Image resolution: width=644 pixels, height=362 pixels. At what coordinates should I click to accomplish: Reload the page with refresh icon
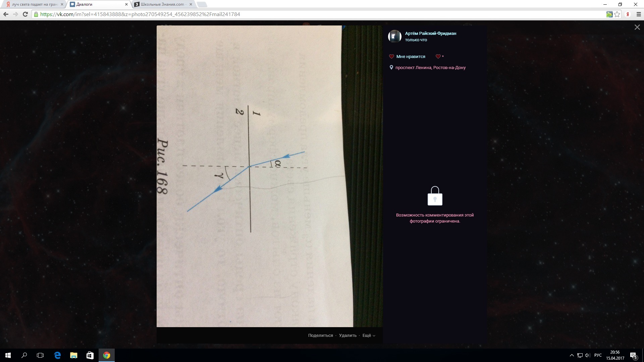click(25, 14)
